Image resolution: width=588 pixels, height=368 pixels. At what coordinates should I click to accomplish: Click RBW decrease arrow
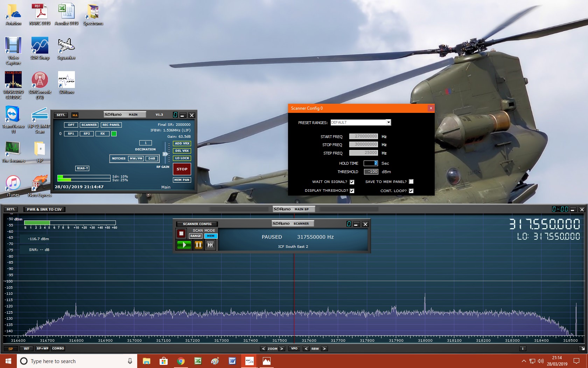pyautogui.click(x=306, y=349)
